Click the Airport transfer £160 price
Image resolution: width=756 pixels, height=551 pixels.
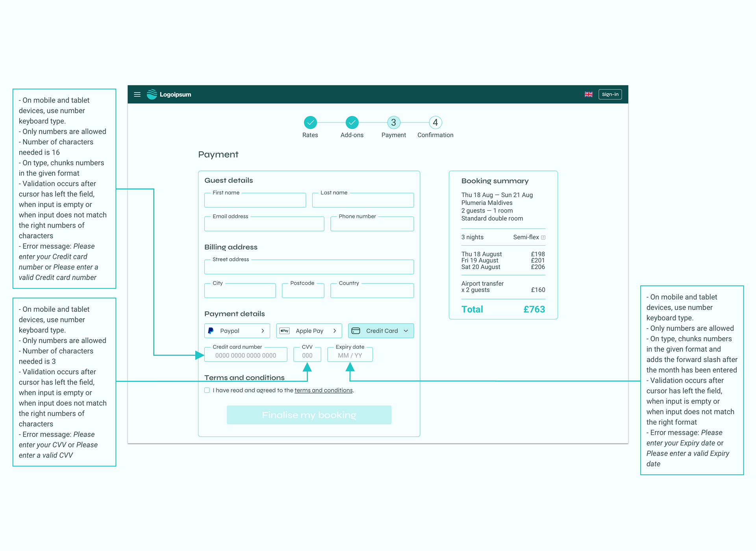(538, 290)
